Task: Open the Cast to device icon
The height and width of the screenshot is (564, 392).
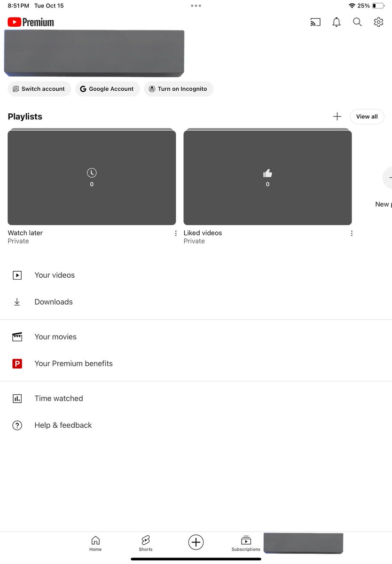Action: (x=315, y=22)
